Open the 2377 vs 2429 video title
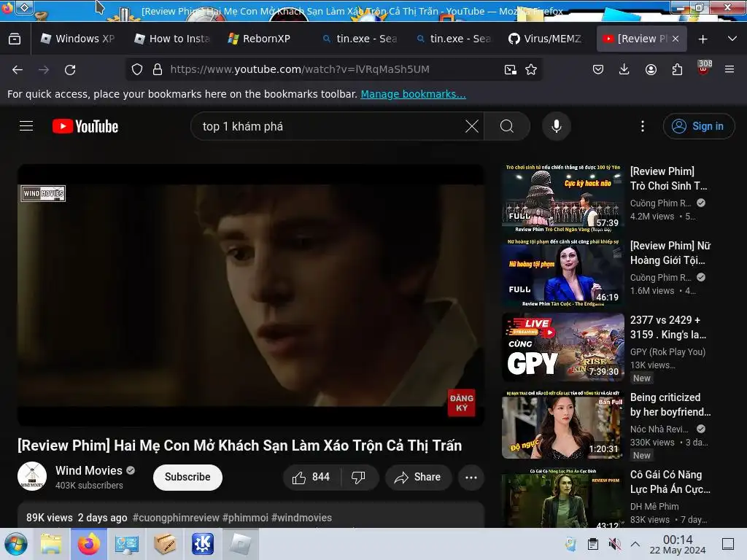This screenshot has height=560, width=747. tap(668, 327)
